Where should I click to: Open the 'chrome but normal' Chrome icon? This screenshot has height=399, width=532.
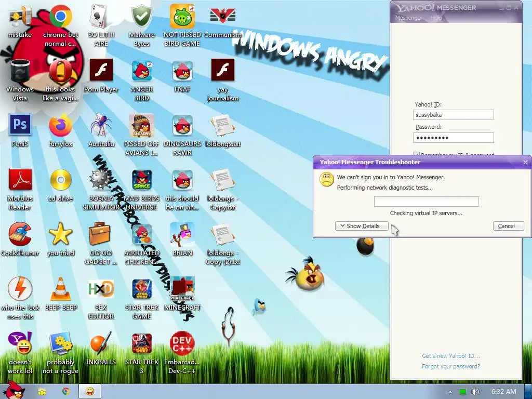60,16
